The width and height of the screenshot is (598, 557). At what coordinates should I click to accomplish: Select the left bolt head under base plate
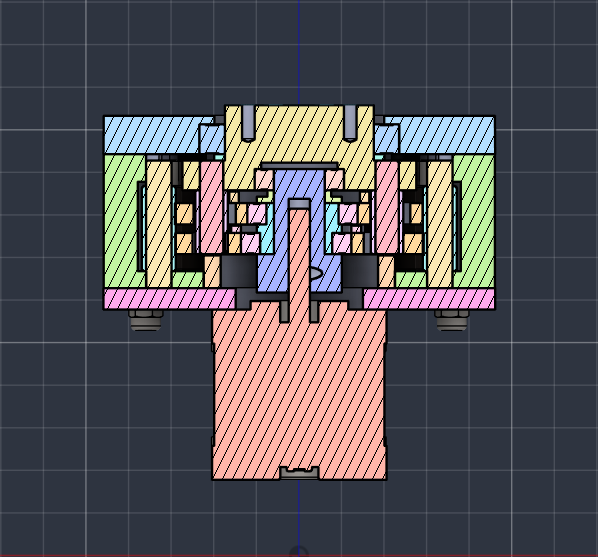click(x=146, y=320)
